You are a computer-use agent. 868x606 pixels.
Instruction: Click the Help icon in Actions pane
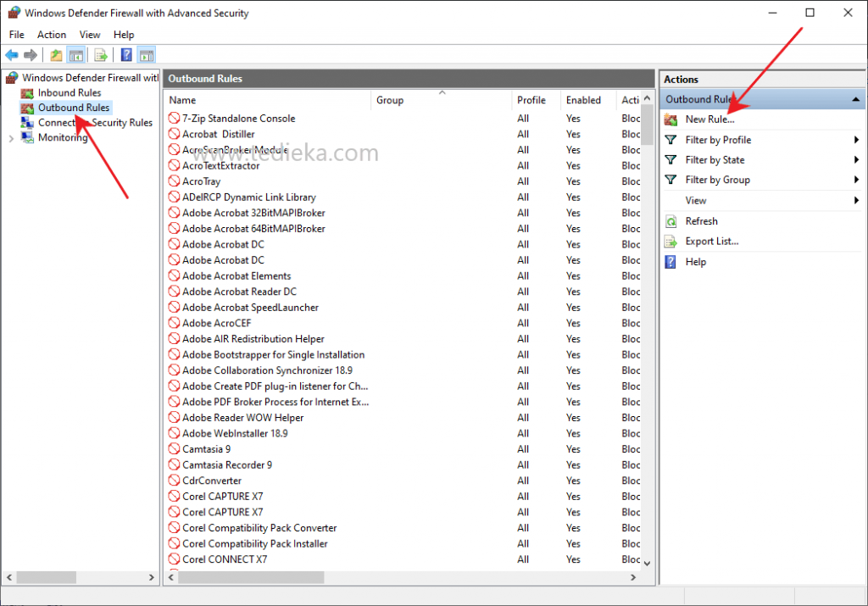(670, 262)
